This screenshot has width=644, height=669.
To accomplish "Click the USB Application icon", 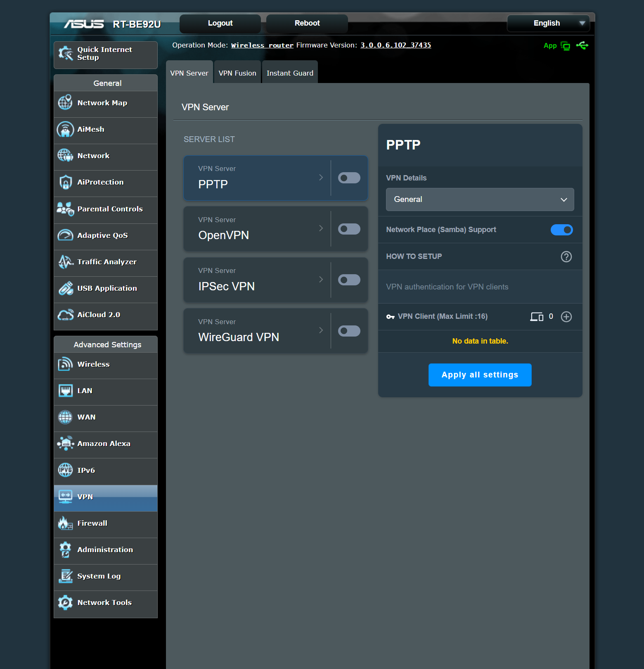I will point(65,288).
